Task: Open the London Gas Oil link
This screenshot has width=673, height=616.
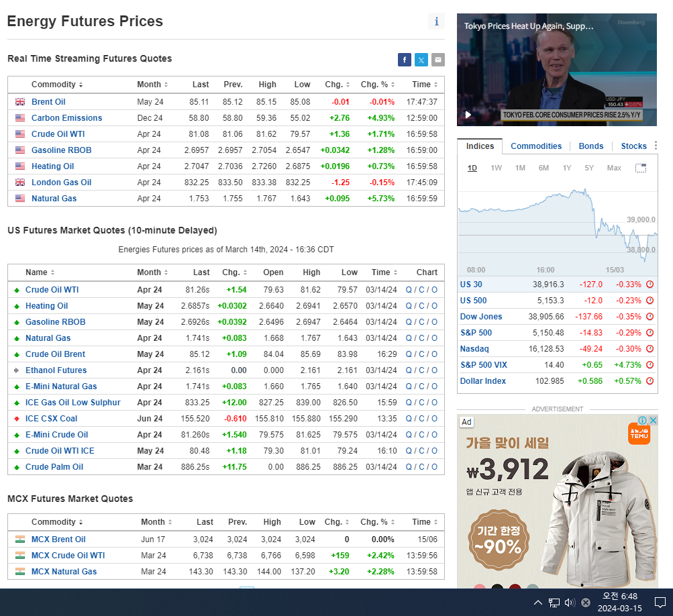Action: click(x=61, y=183)
